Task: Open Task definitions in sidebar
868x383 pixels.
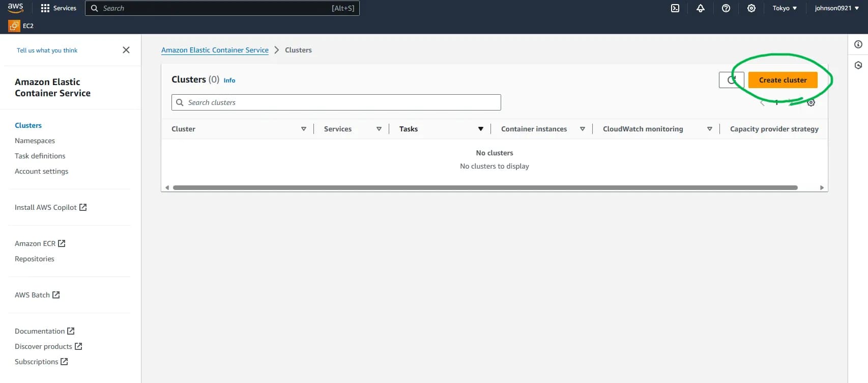Action: 40,156
